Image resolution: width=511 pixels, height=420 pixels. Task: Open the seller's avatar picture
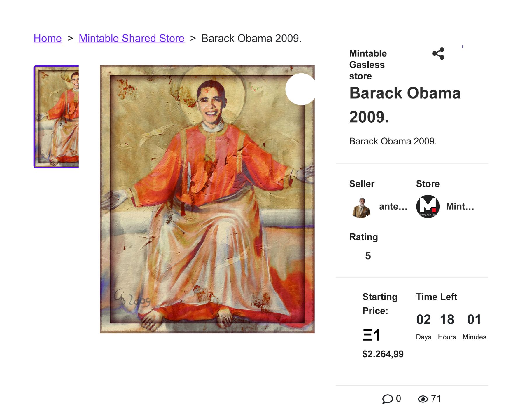click(x=361, y=207)
